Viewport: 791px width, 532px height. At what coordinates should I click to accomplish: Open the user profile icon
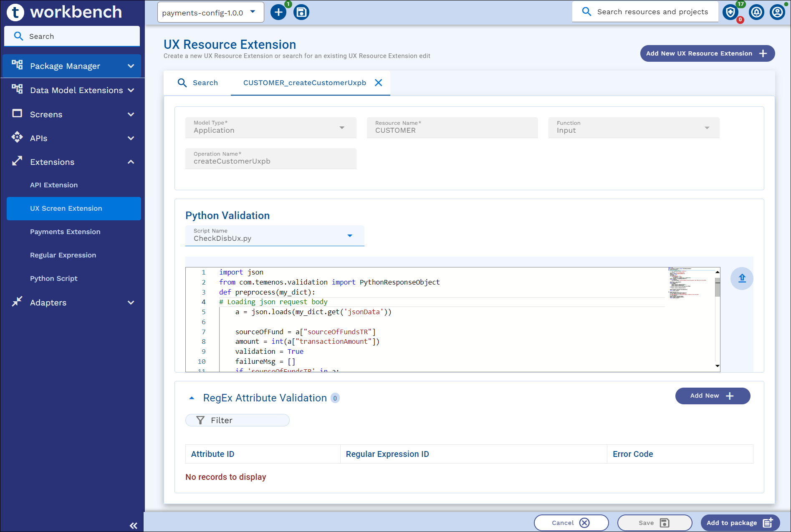click(777, 13)
